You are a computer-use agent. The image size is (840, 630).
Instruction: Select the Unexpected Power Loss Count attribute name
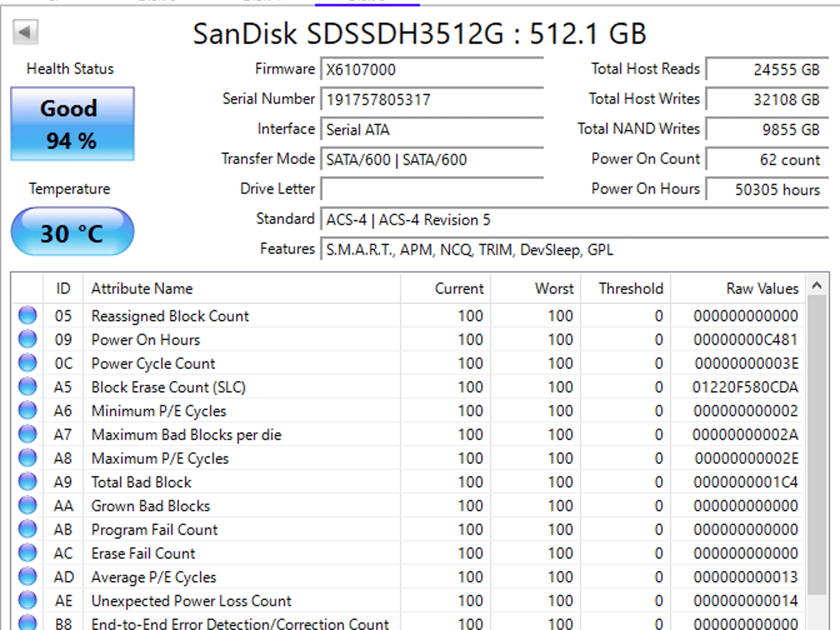(x=191, y=601)
